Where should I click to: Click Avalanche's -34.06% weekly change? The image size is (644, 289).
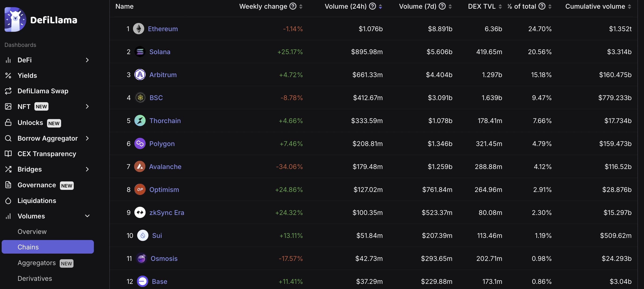pos(289,167)
